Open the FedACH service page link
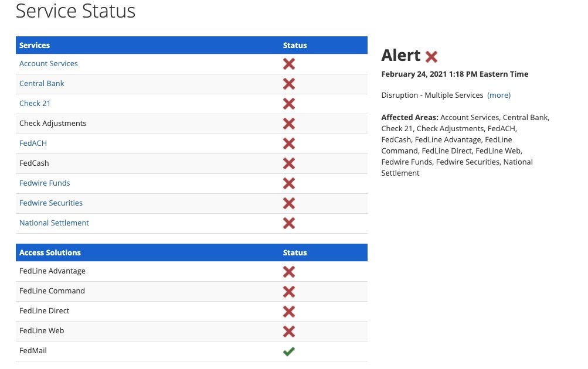Image resolution: width=588 pixels, height=369 pixels. coord(33,143)
